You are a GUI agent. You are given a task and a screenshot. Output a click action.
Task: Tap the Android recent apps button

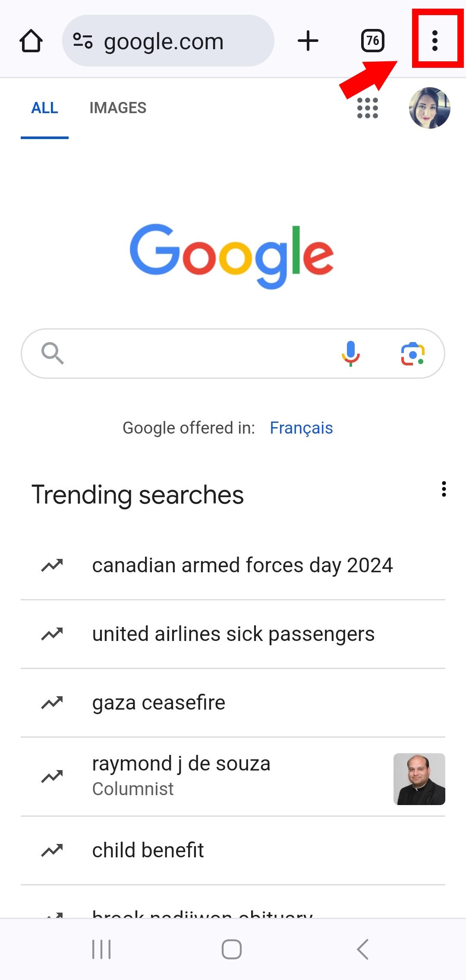click(x=101, y=949)
